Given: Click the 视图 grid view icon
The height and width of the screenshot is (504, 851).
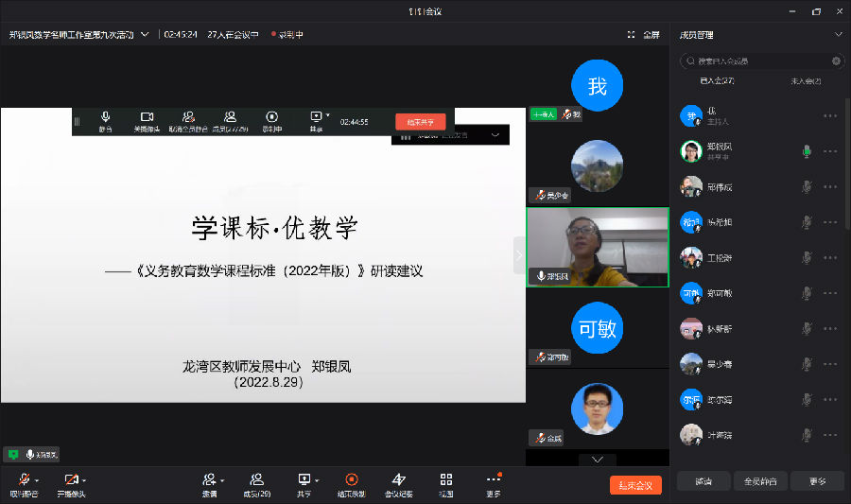Looking at the screenshot, I should pyautogui.click(x=445, y=480).
